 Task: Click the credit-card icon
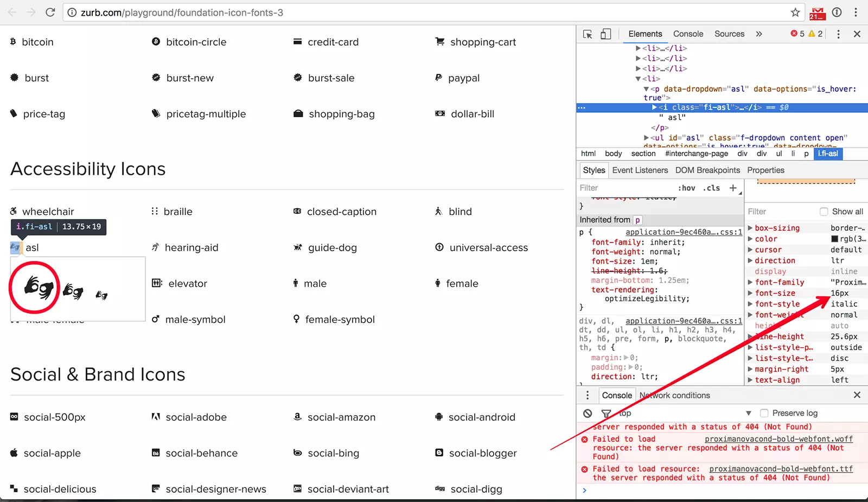pyautogui.click(x=297, y=41)
